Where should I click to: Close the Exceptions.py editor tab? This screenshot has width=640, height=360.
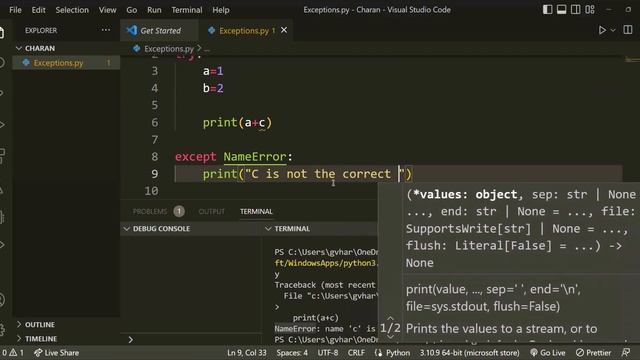pos(284,30)
